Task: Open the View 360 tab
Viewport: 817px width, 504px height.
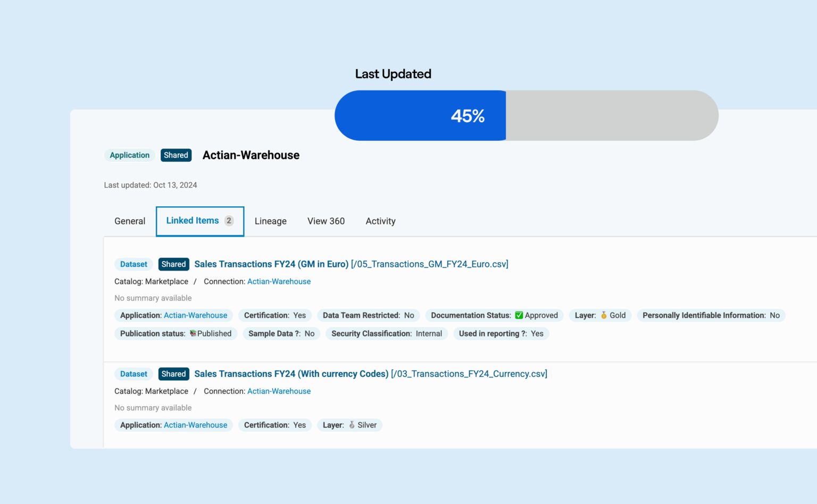Action: tap(326, 221)
